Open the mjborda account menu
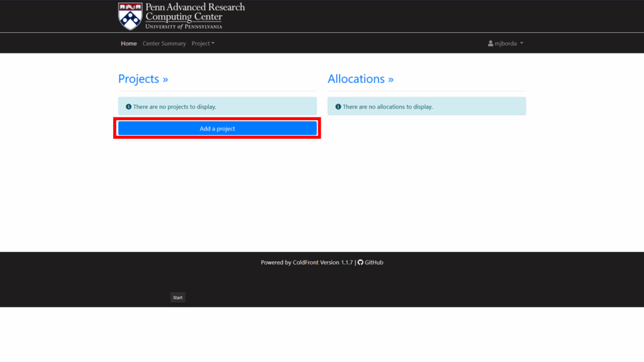Image resolution: width=644 pixels, height=362 pixels. tap(506, 43)
